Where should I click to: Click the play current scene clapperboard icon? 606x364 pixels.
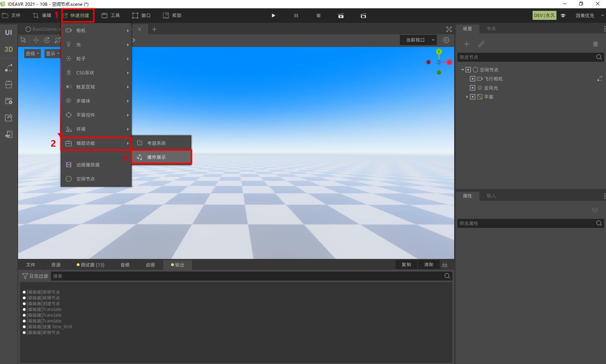341,16
